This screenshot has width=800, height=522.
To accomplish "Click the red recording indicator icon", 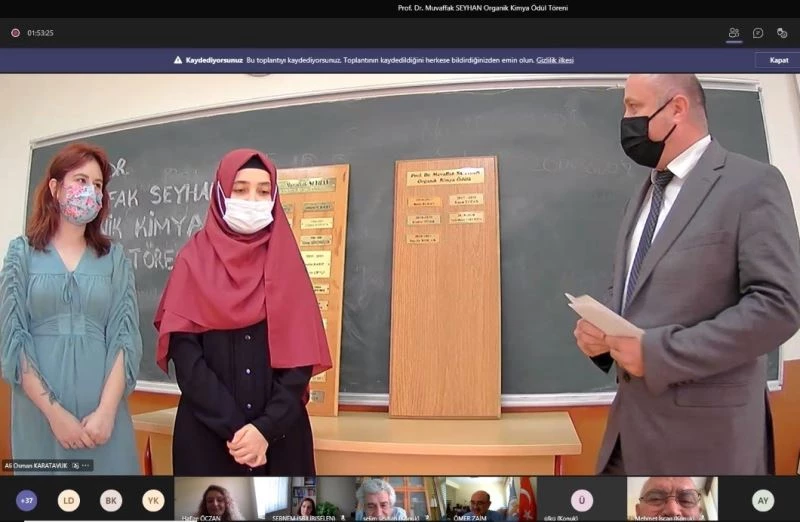I will pos(15,33).
